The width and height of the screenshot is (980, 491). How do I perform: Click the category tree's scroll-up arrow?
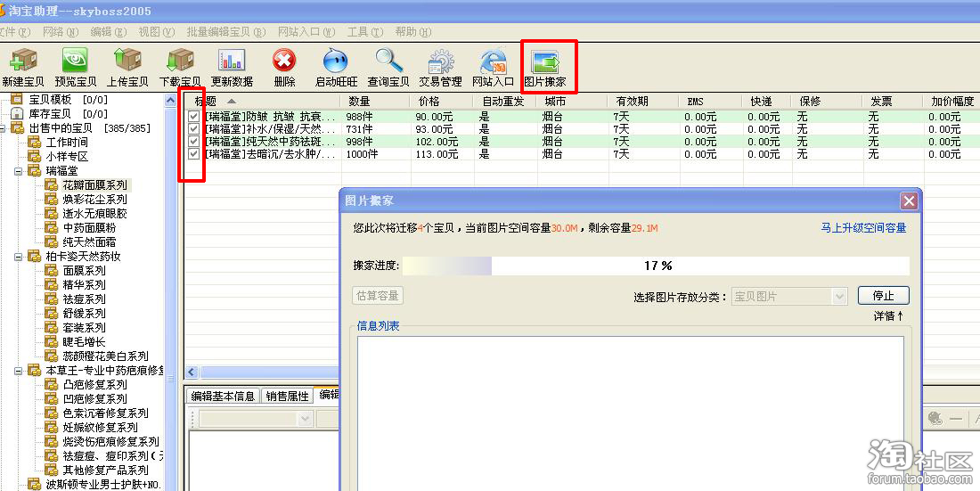click(171, 100)
